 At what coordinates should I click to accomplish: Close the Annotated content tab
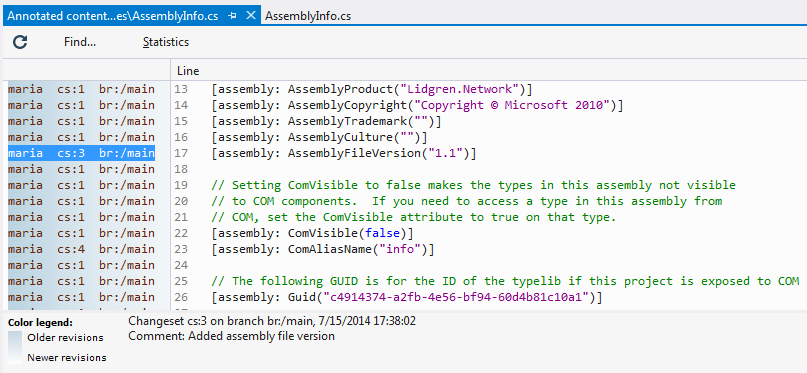(x=251, y=16)
